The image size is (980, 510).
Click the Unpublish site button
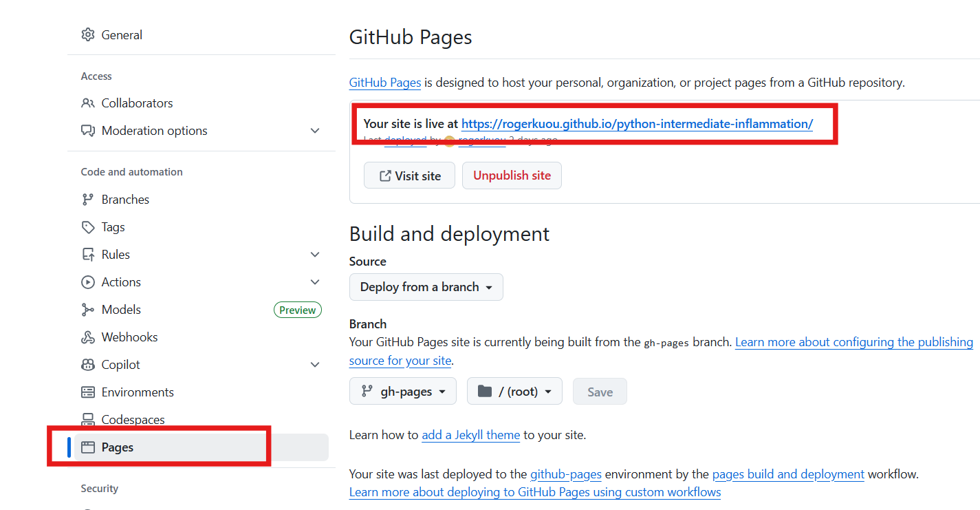click(512, 176)
